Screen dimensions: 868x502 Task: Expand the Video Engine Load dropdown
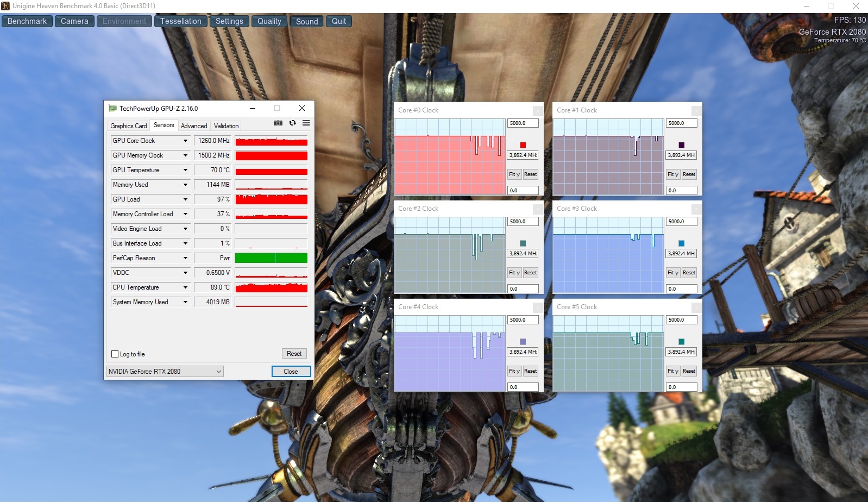pos(185,229)
